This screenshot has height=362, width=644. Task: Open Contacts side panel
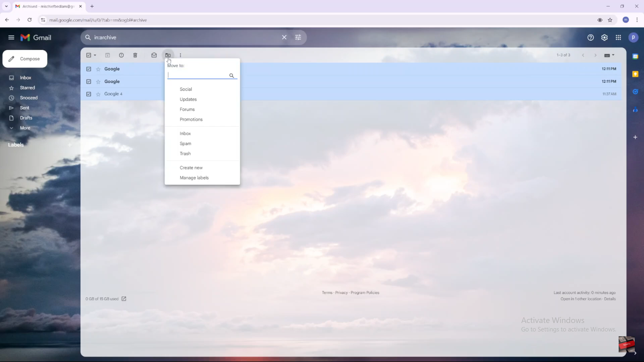[635, 110]
